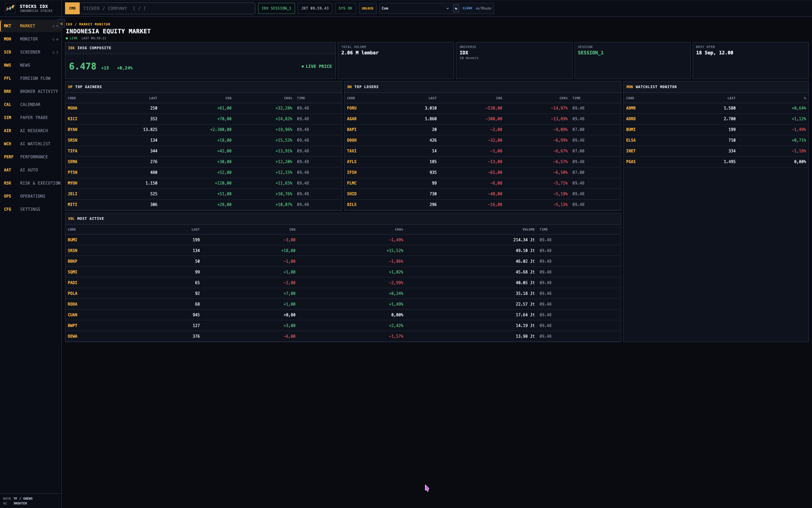812x508 pixels.
Task: Open Foreign Flow in the sidebar
Action: pos(31,78)
